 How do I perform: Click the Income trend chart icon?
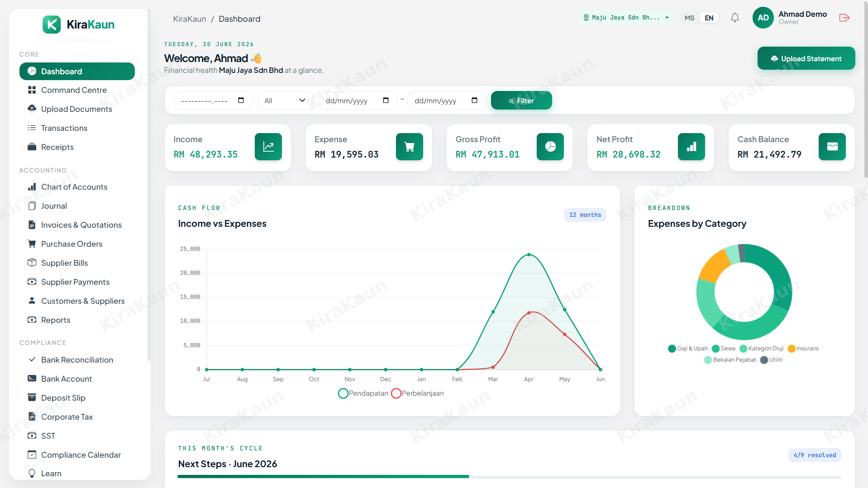click(x=268, y=147)
